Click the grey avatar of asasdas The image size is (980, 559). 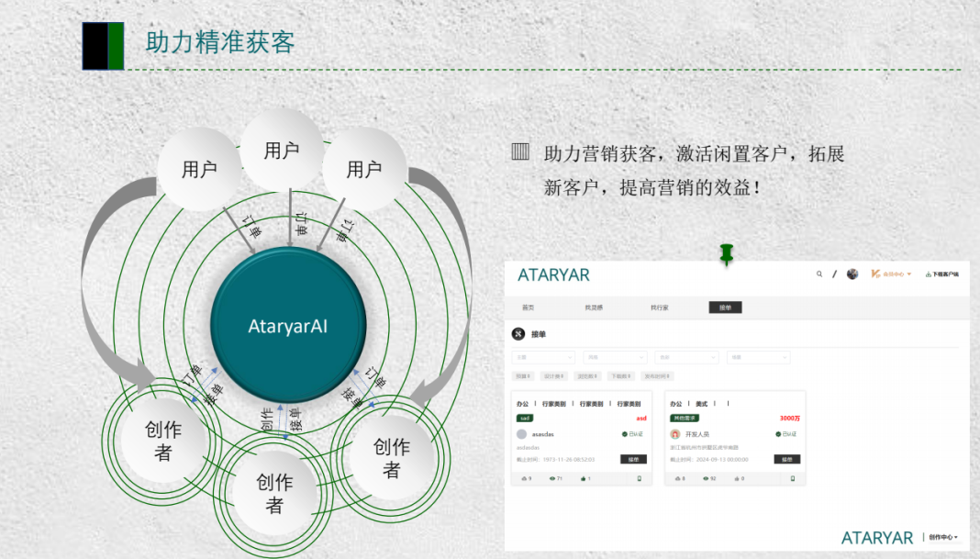[x=522, y=434]
